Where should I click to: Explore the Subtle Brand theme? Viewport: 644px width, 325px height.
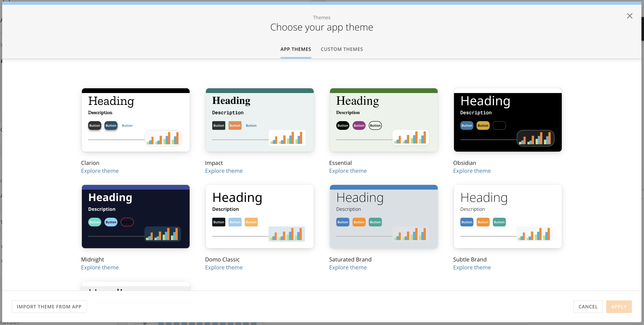point(472,267)
